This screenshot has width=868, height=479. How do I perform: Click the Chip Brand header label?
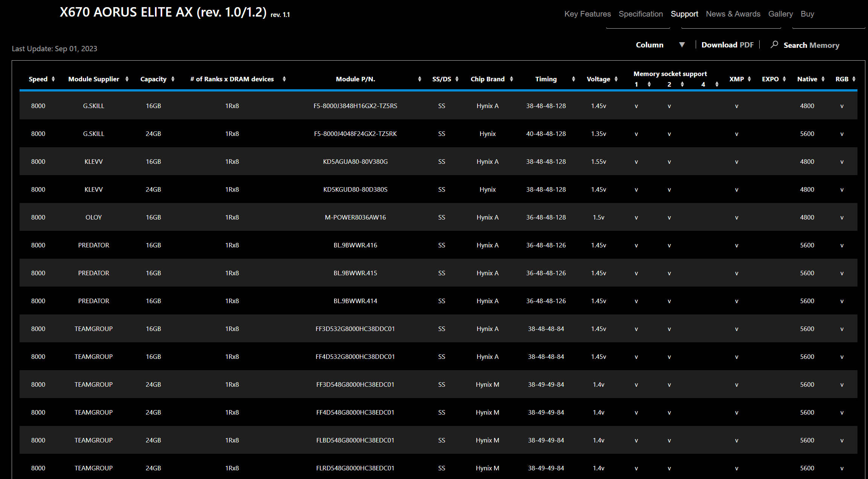[x=488, y=79]
